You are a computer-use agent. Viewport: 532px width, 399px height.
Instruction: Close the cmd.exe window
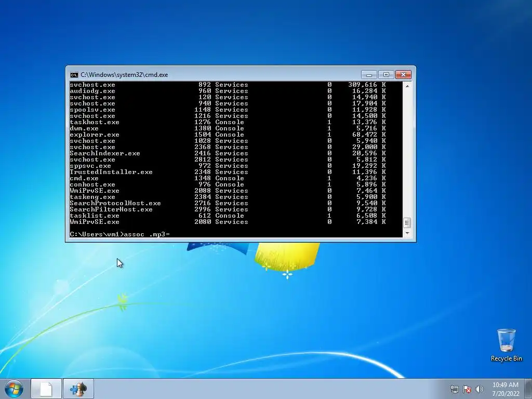[403, 75]
